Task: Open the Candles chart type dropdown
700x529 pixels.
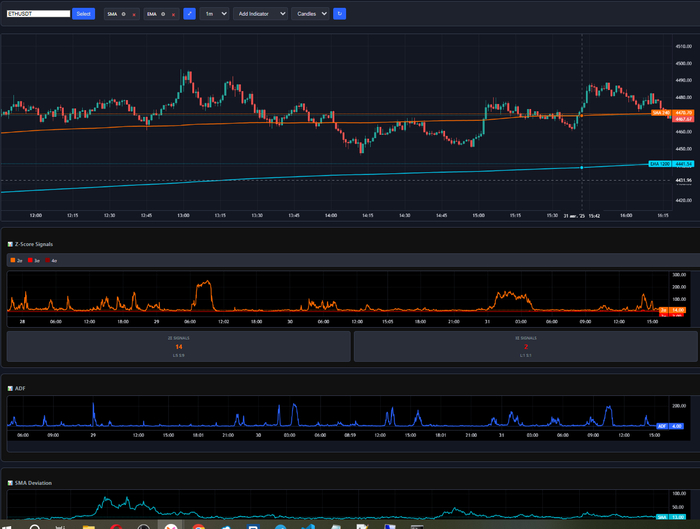Action: (310, 14)
